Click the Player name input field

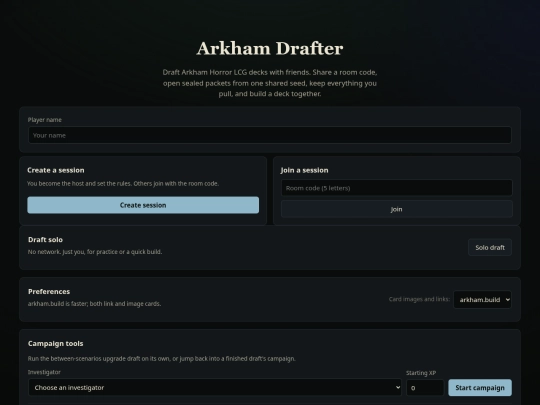(270, 135)
